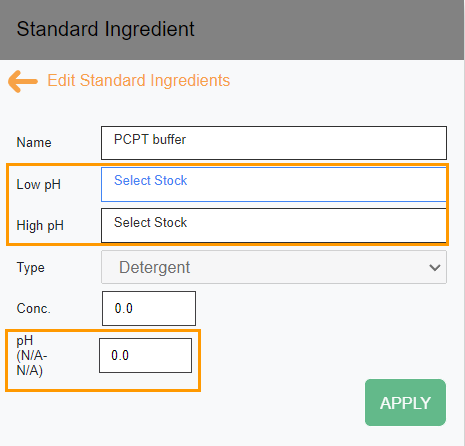This screenshot has width=465, height=446.
Task: Open the Low pH Select Stock field
Action: (x=274, y=185)
